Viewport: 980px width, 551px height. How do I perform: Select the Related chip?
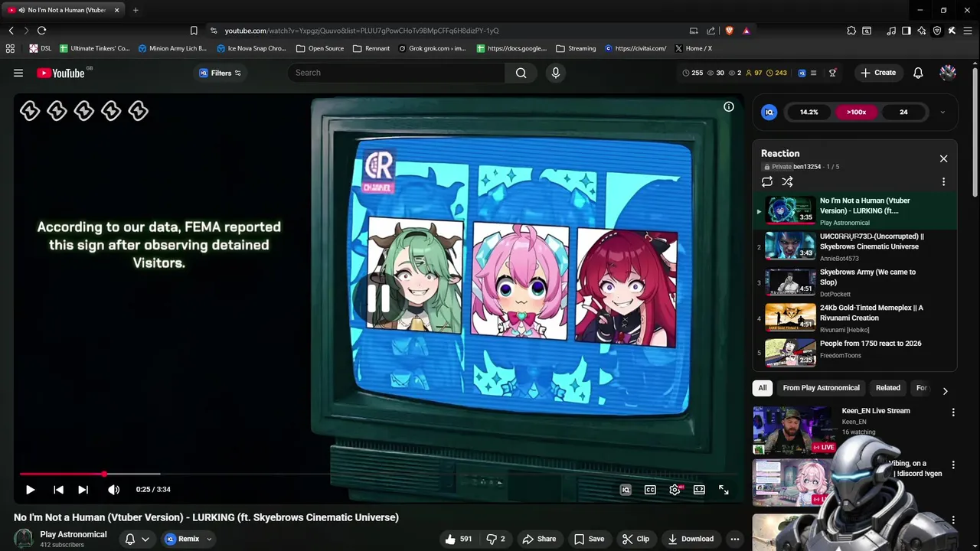888,388
